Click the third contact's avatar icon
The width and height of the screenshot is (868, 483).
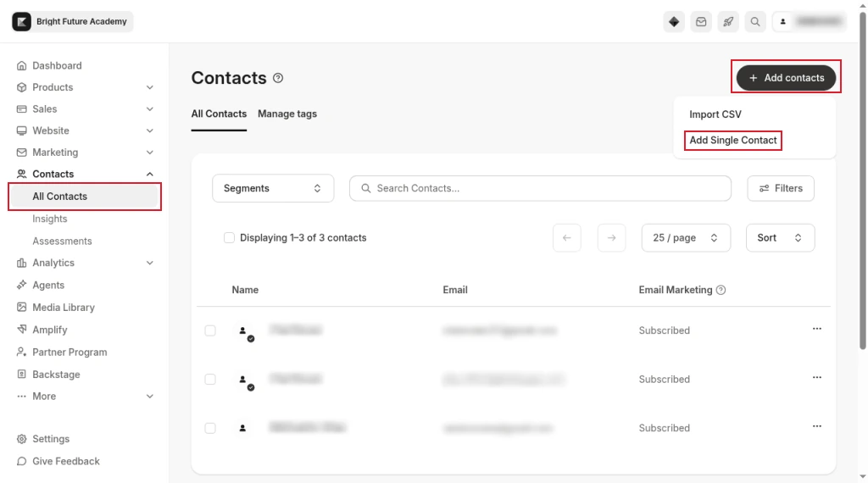pos(242,428)
